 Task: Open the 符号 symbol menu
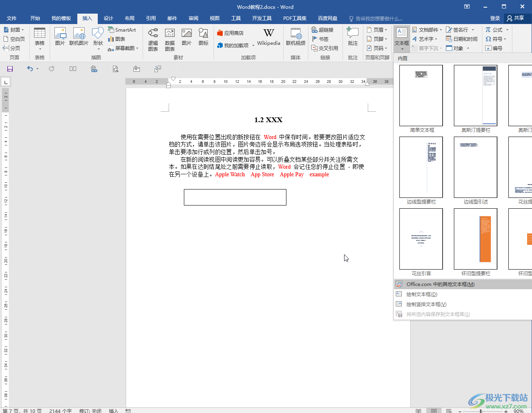pos(496,39)
